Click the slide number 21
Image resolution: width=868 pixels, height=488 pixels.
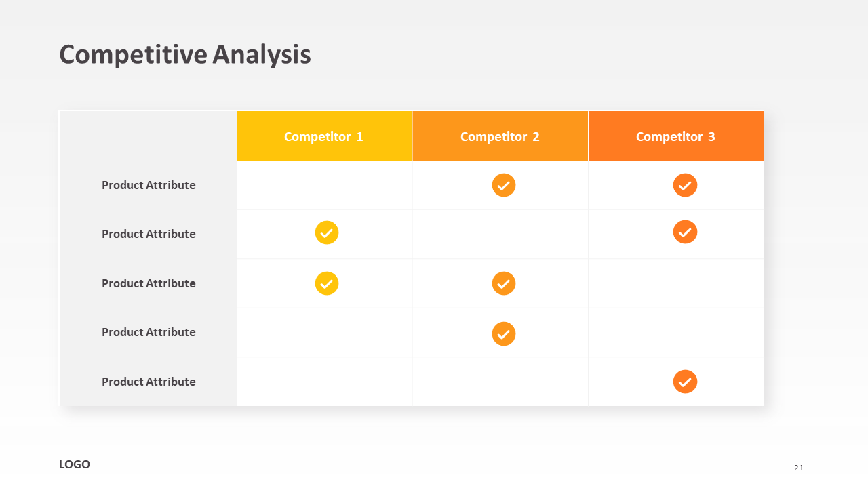pos(799,468)
